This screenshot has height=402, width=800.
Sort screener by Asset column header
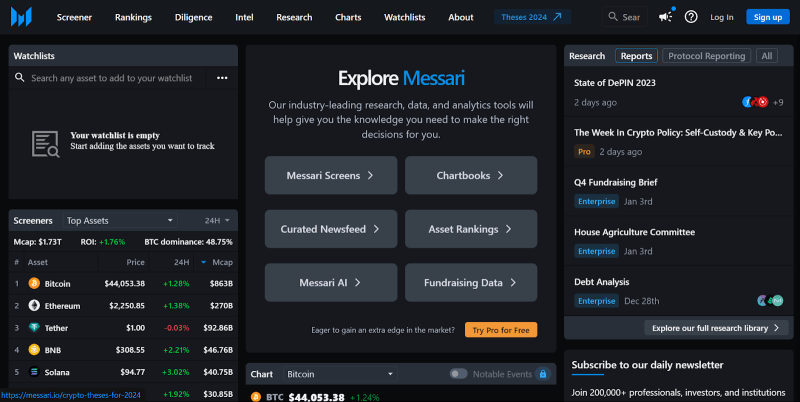coord(38,262)
